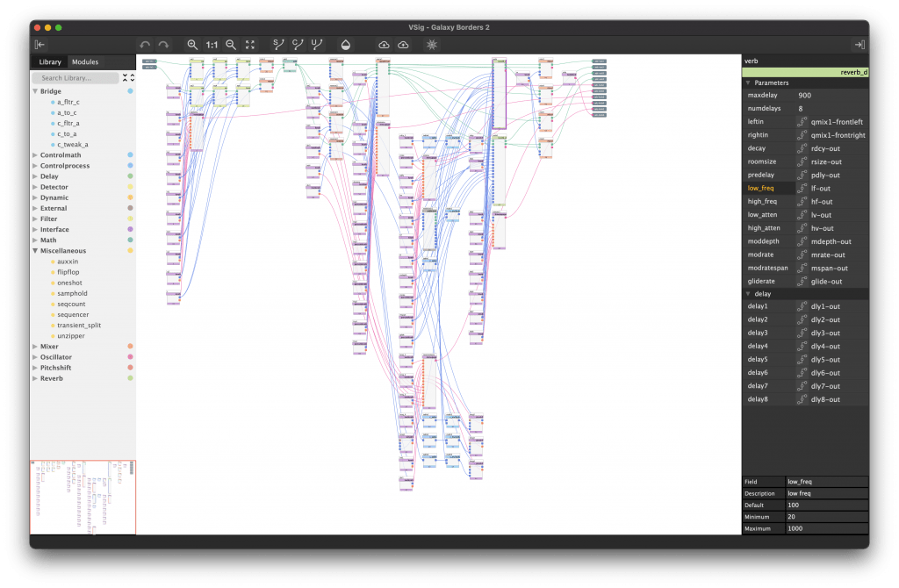Click the undo arrow in the toolbar
Image resolution: width=899 pixels, height=588 pixels.
[145, 45]
